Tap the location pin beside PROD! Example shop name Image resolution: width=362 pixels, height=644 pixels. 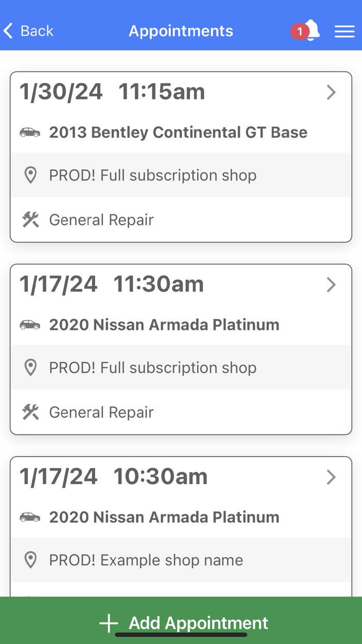(31, 560)
